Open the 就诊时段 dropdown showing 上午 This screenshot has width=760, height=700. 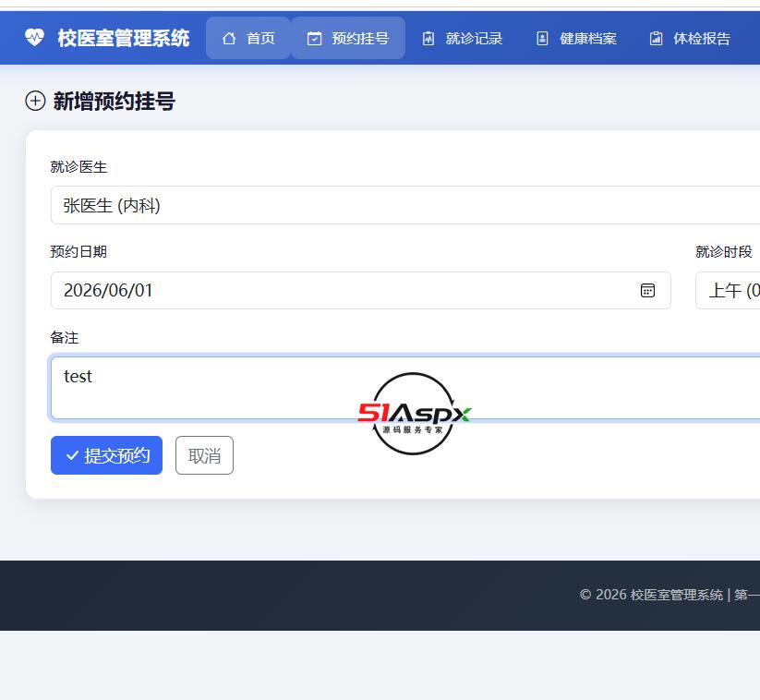click(x=728, y=290)
